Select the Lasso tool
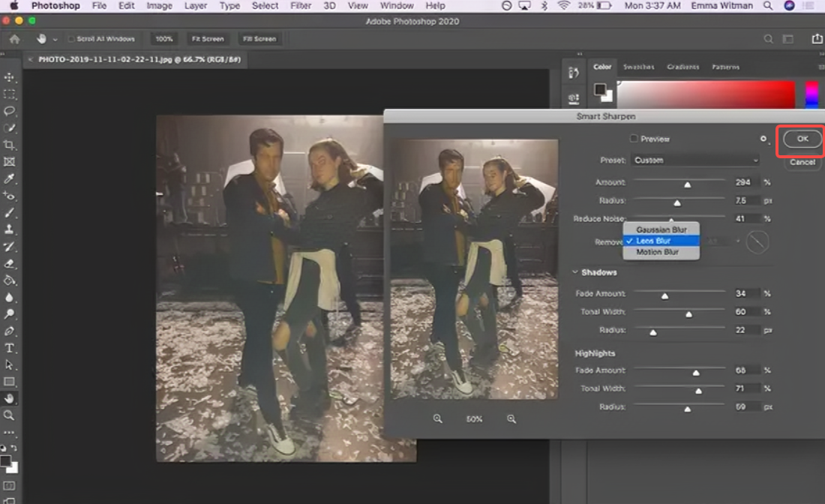This screenshot has height=504, width=825. click(10, 111)
